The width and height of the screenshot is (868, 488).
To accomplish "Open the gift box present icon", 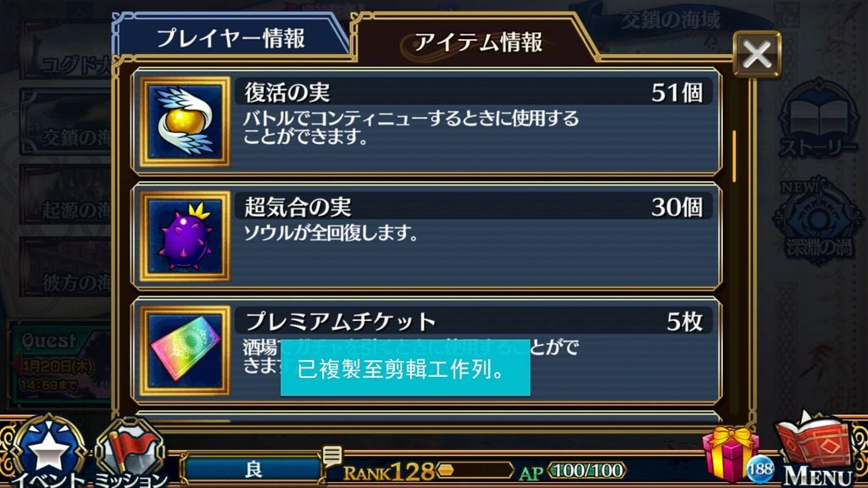I will click(x=730, y=455).
